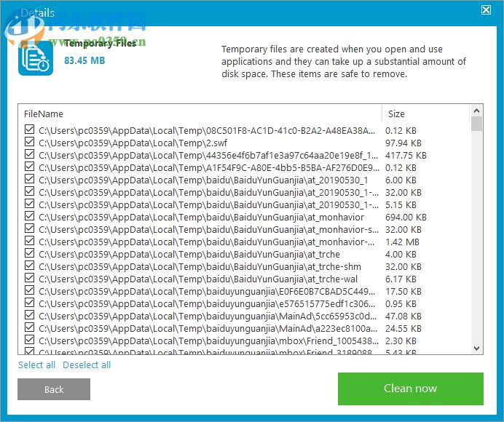Select the at_trche-shm file path row
The height and width of the screenshot is (422, 504).
[x=200, y=267]
